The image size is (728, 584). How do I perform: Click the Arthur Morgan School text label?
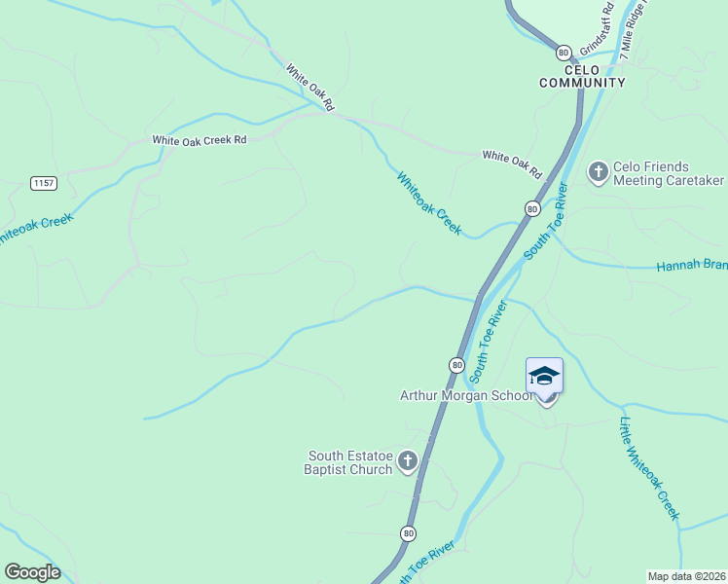[466, 395]
